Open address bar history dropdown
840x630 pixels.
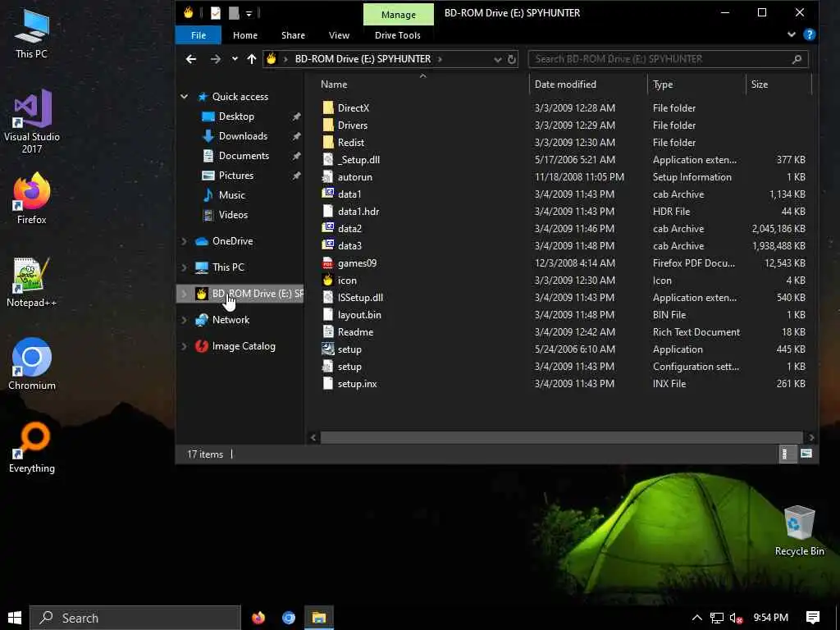498,59
